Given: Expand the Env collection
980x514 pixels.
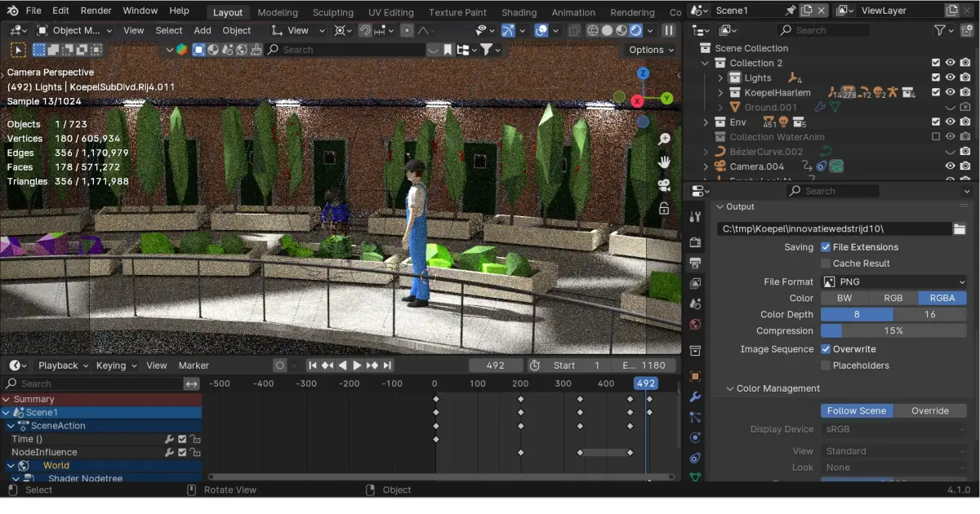Looking at the screenshot, I should point(706,122).
